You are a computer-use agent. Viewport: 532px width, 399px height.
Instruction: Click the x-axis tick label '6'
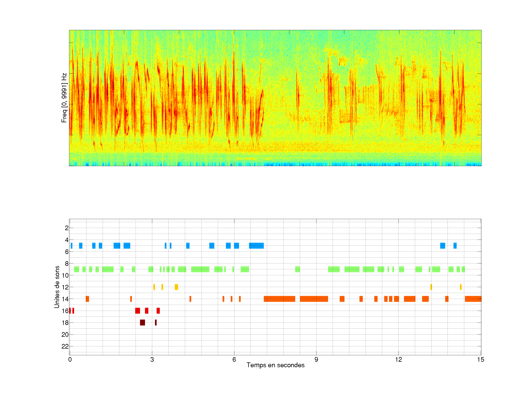[x=234, y=359]
